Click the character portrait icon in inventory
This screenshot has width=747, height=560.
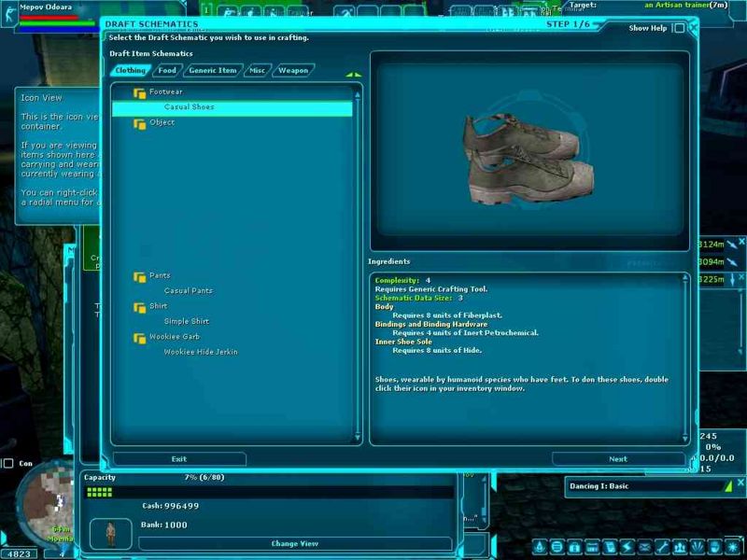coord(111,533)
